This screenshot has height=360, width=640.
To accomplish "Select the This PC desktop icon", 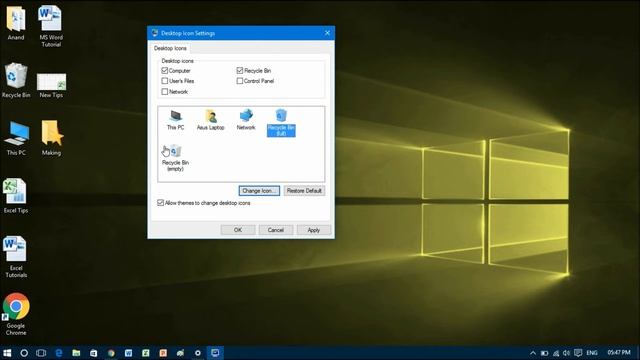I will (x=16, y=138).
